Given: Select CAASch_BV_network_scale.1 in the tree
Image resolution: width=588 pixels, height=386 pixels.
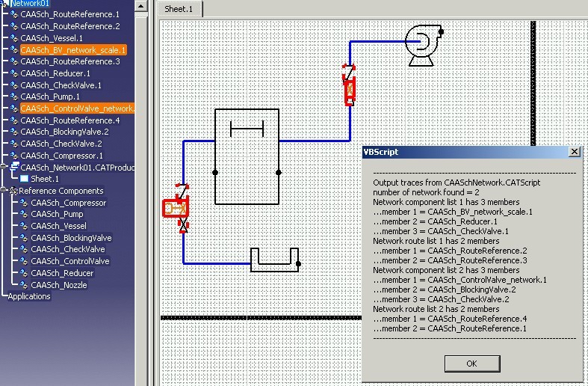Looking at the screenshot, I should (x=73, y=50).
